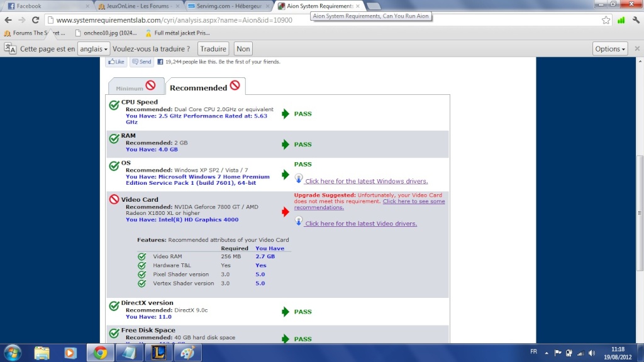Click the power device tray icon

pyautogui.click(x=569, y=353)
